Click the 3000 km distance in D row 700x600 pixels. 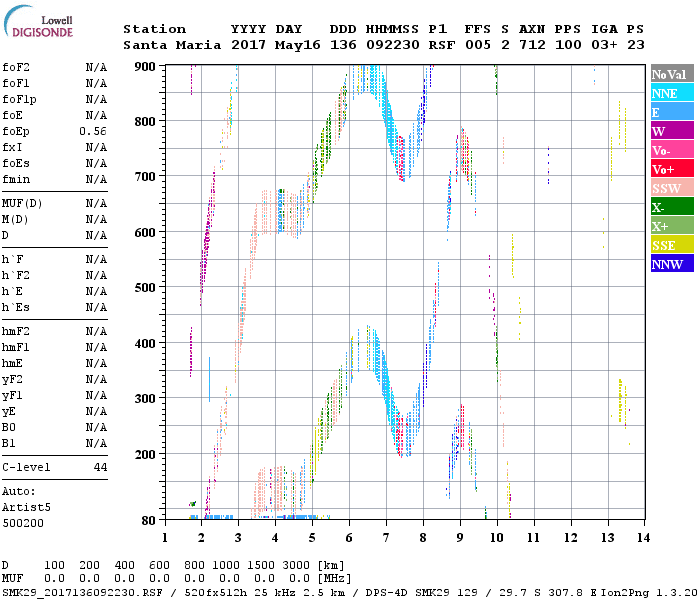coord(296,566)
